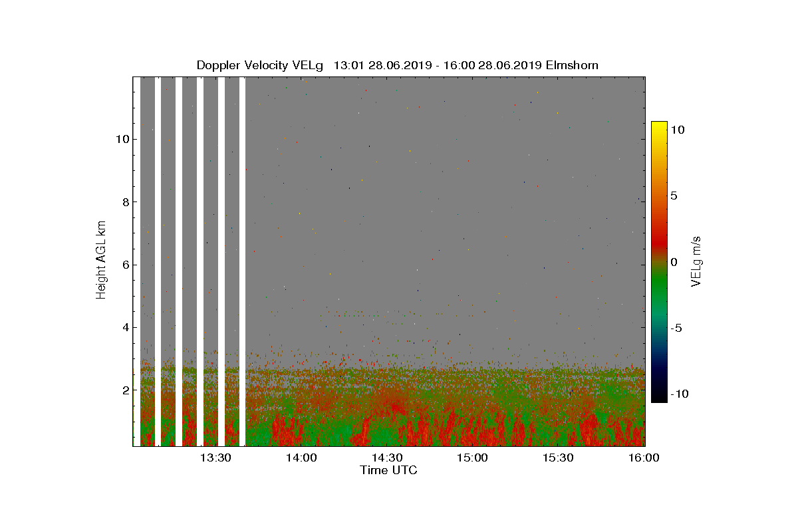Click the height tick label 8
798x532 pixels.
124,202
